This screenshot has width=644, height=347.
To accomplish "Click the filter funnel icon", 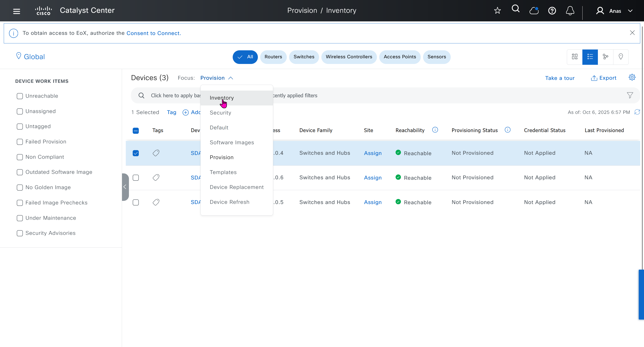I will click(630, 95).
